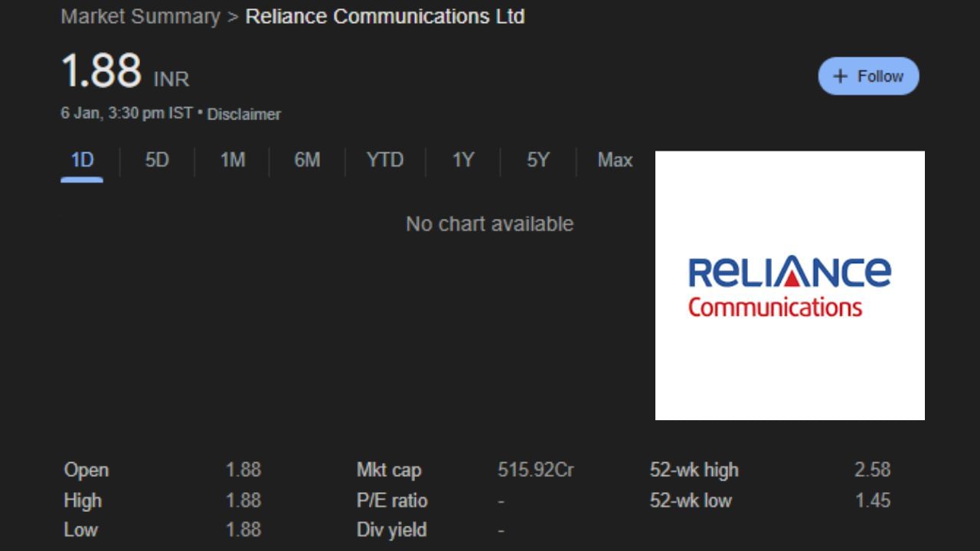
Task: Open the 1M chart range
Action: 232,160
